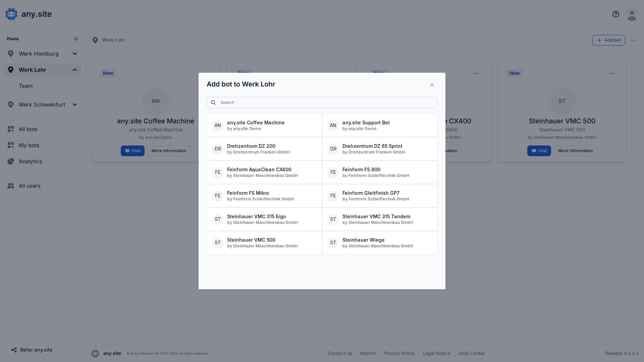
Task: Open the user profile avatar
Action: [x=632, y=14]
